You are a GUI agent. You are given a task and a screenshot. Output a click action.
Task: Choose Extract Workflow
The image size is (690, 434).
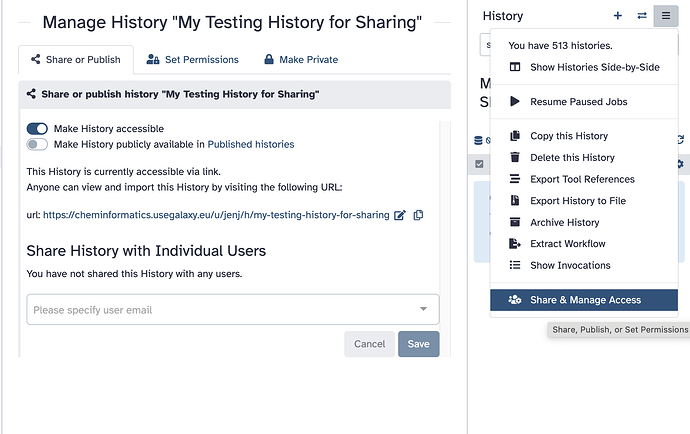click(x=584, y=244)
